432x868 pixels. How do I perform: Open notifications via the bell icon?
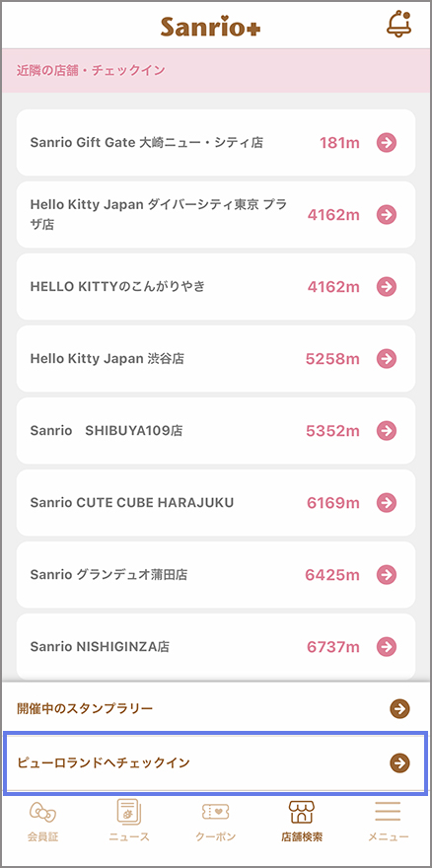(x=399, y=25)
